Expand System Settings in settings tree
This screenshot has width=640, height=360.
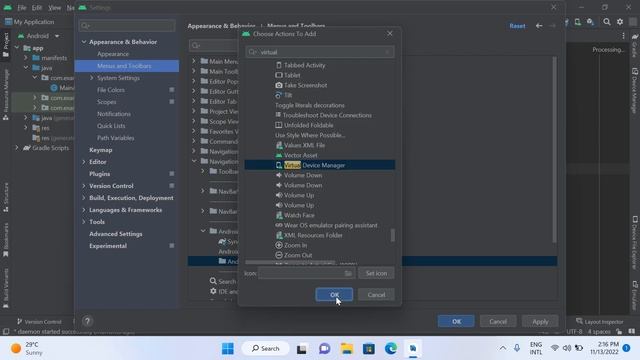tap(91, 78)
